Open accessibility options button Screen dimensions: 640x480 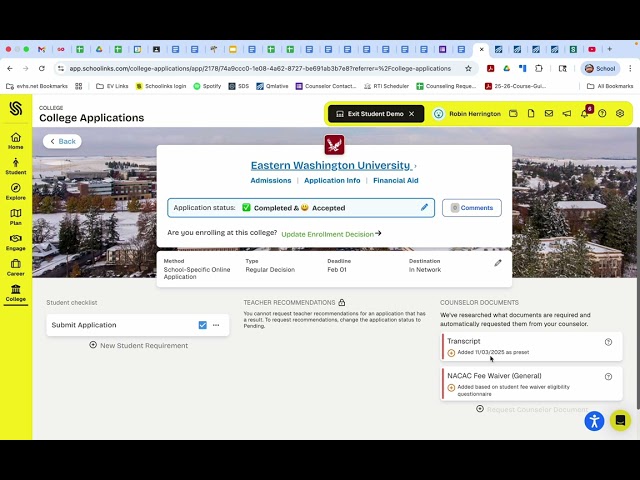tap(594, 421)
